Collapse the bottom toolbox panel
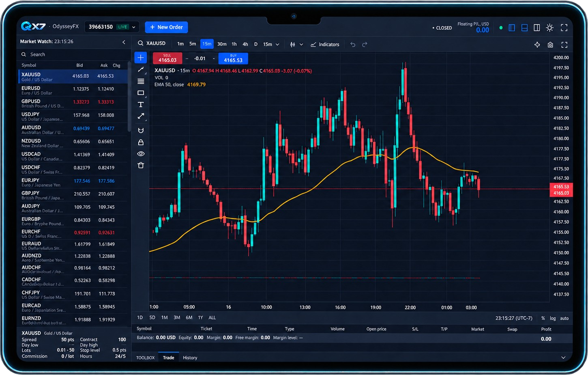 point(563,358)
